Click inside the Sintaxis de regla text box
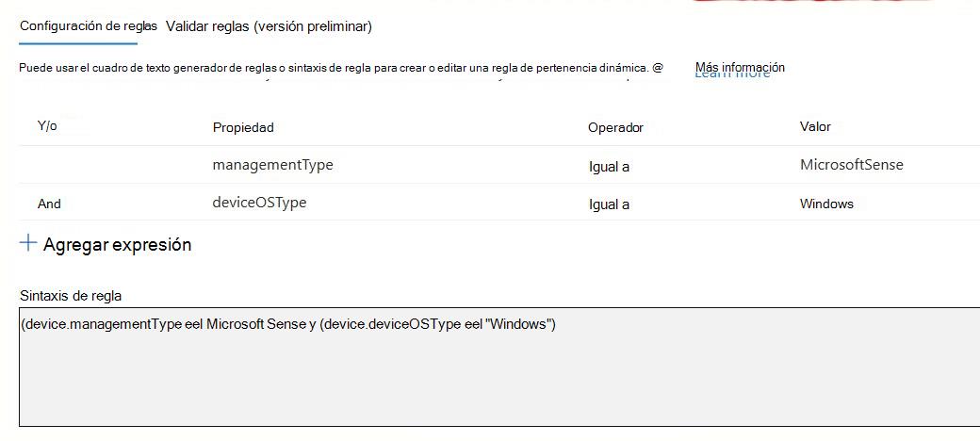Image resolution: width=980 pixels, height=441 pixels. [499, 367]
